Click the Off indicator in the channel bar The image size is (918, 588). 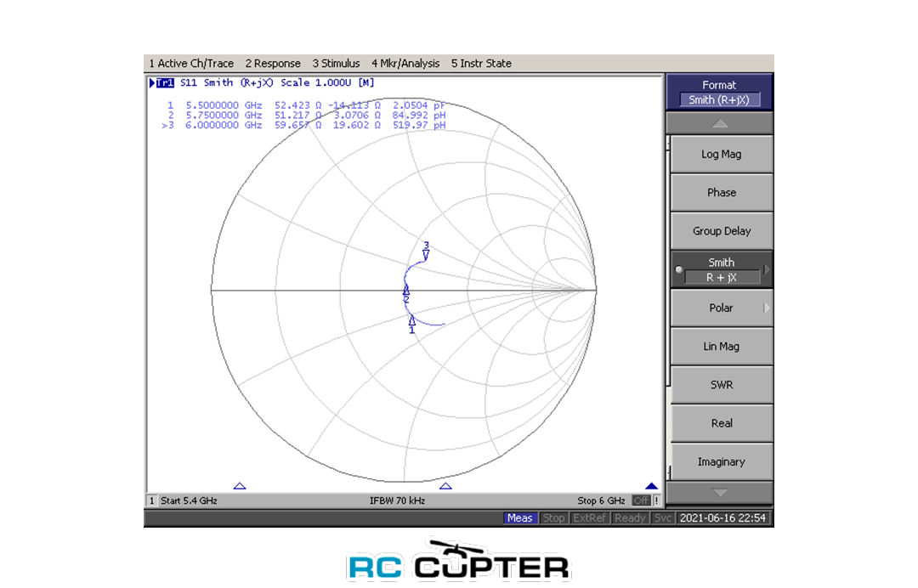pos(641,500)
